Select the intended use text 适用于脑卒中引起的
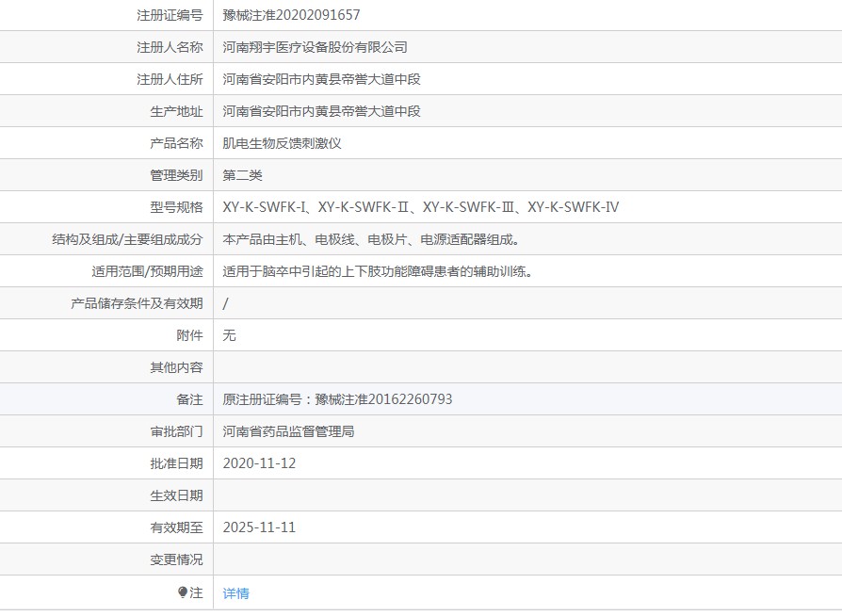Screen dimensions: 842x616 (x=378, y=271)
